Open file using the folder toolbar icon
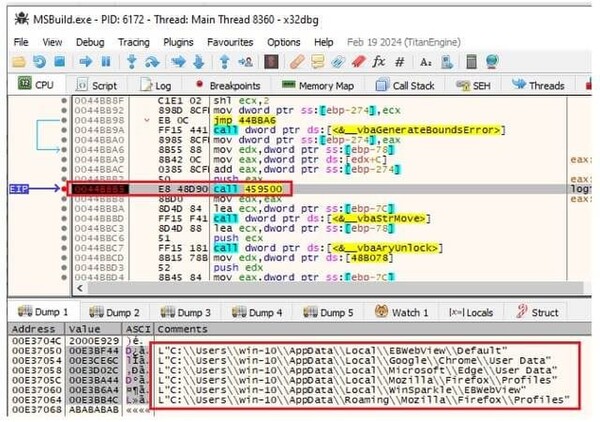This screenshot has width=600, height=422. tap(18, 62)
